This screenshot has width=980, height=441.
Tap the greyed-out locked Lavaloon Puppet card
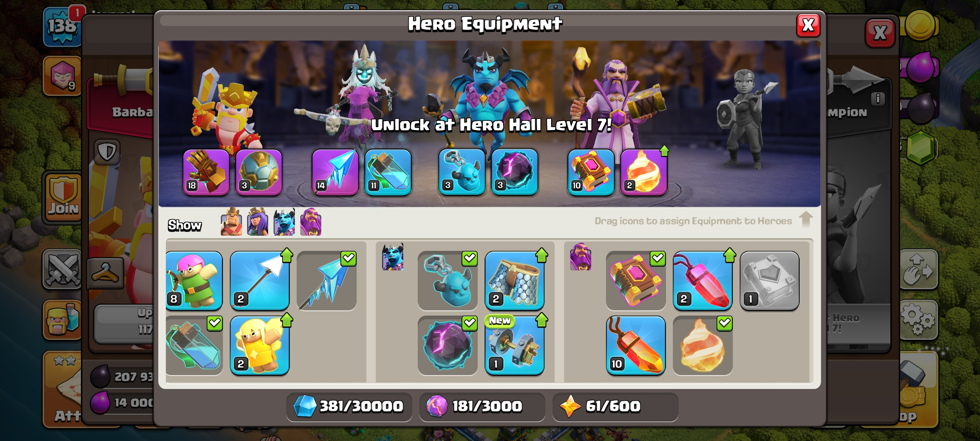[x=769, y=281]
